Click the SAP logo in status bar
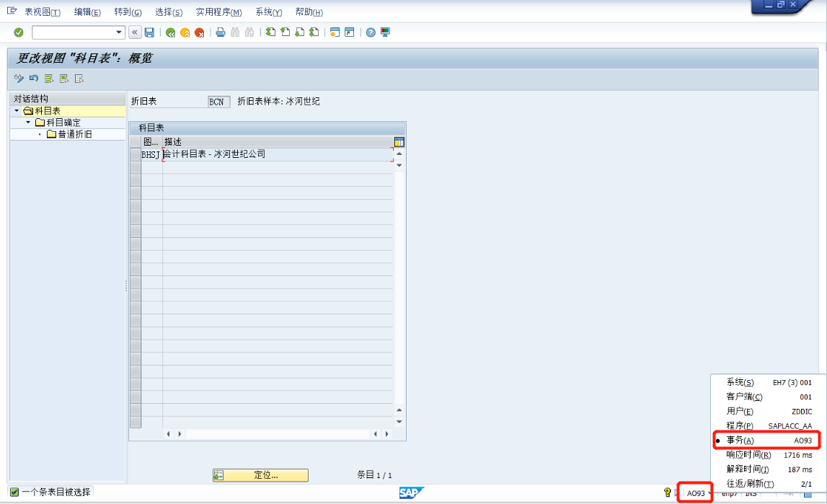This screenshot has height=504, width=827. click(411, 492)
